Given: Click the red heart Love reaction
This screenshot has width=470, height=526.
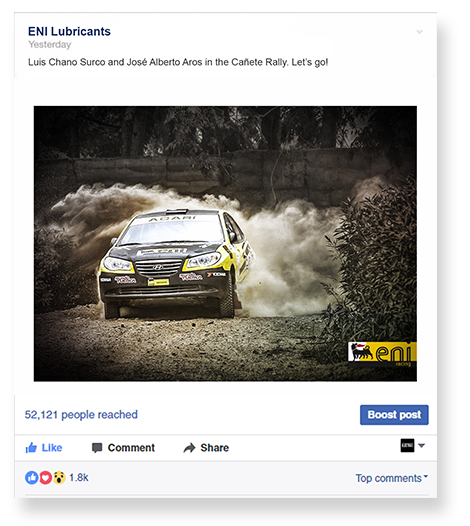Looking at the screenshot, I should coord(46,477).
